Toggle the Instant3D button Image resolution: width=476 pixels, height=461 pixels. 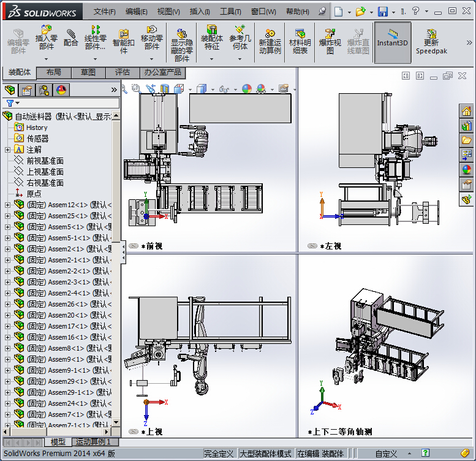(393, 42)
